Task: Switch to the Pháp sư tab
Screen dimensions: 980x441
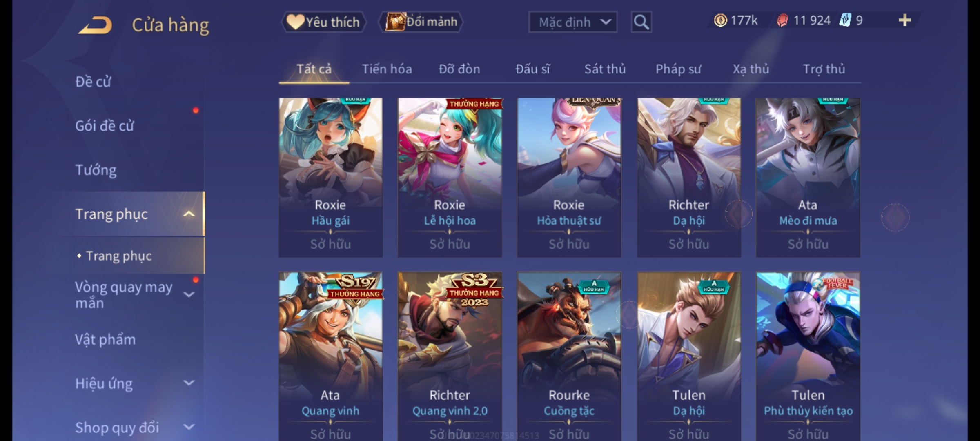Action: click(678, 69)
